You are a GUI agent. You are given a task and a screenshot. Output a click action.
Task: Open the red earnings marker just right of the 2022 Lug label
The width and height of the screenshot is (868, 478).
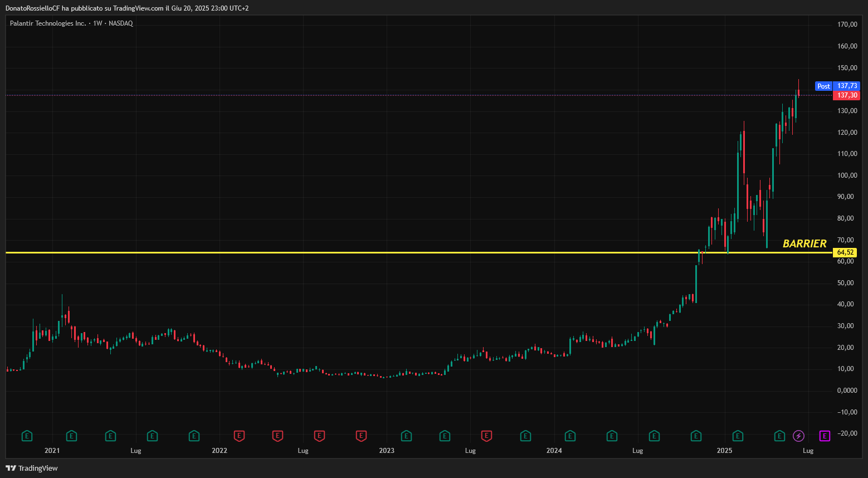[x=319, y=436]
